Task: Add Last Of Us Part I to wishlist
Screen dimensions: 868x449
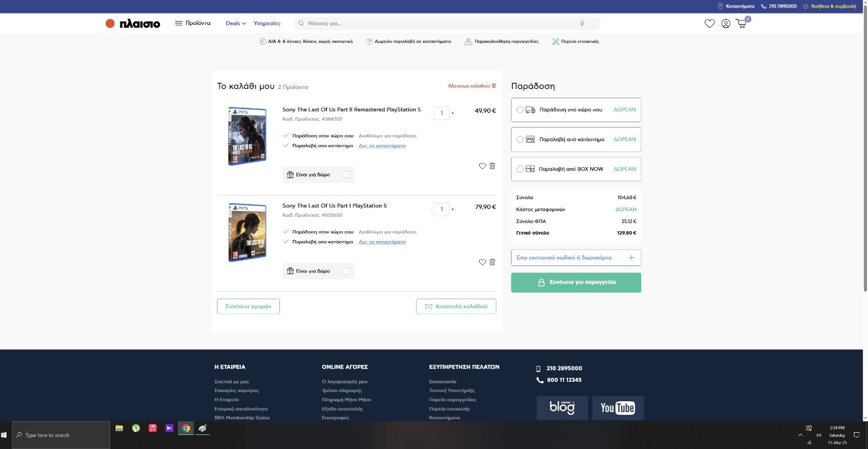Action: (482, 262)
